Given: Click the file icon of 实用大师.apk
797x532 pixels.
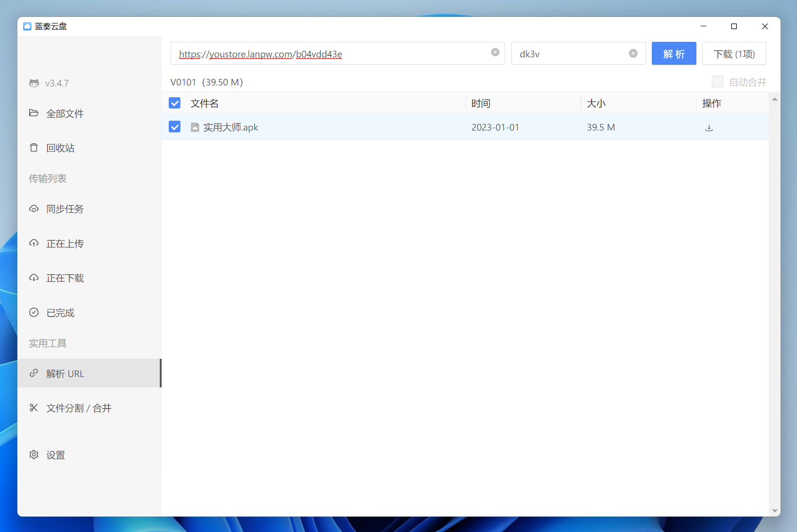Looking at the screenshot, I should (195, 127).
